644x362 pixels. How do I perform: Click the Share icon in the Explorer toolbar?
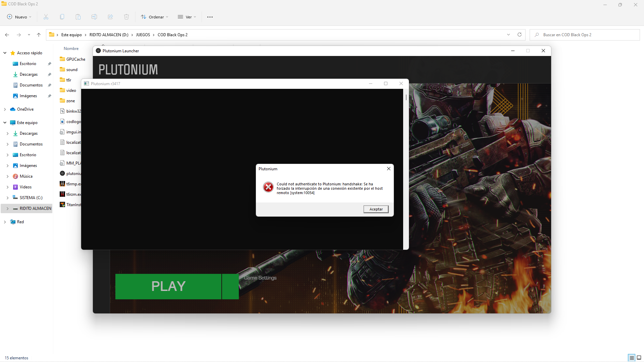click(x=110, y=17)
